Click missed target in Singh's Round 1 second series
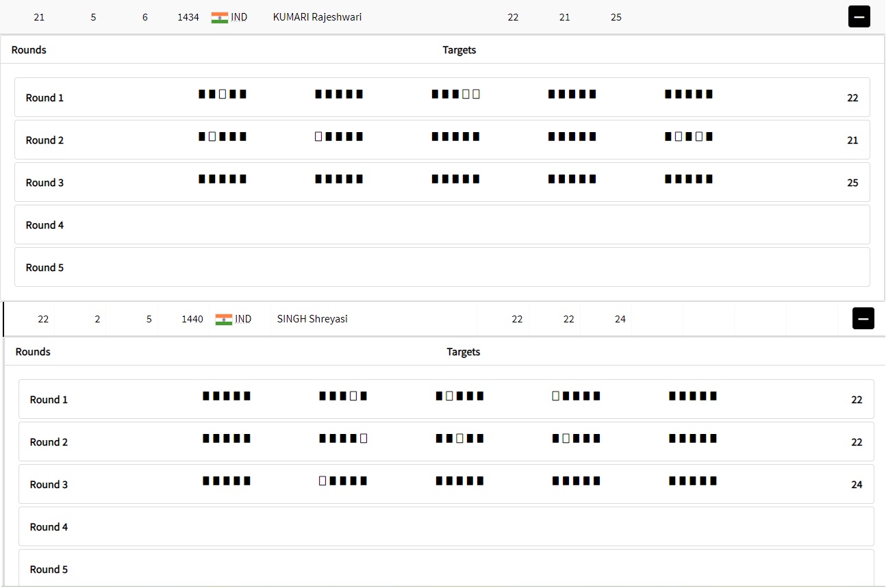Screen dimensions: 886x588 click(x=353, y=396)
